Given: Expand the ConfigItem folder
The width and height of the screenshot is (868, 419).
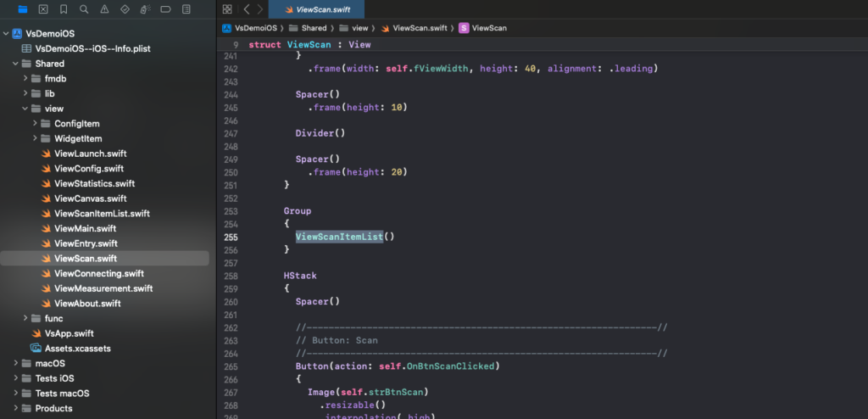Looking at the screenshot, I should pyautogui.click(x=36, y=124).
